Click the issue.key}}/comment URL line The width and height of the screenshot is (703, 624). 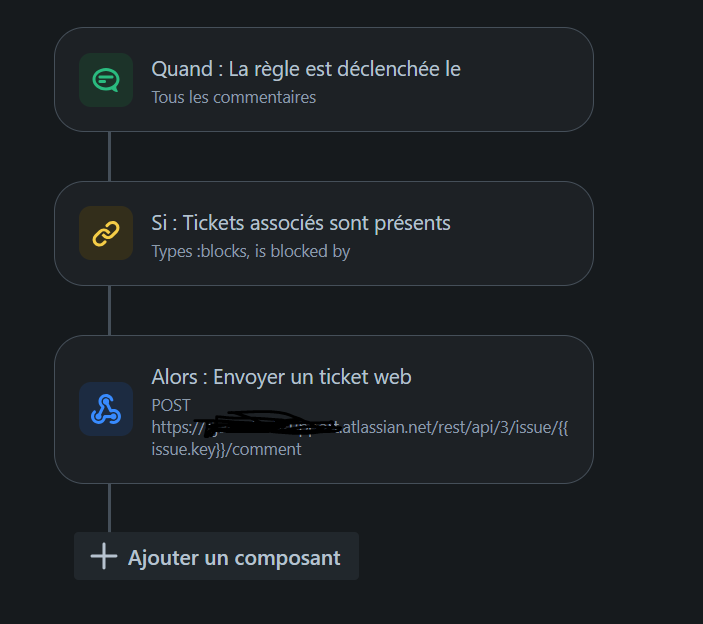(x=226, y=449)
